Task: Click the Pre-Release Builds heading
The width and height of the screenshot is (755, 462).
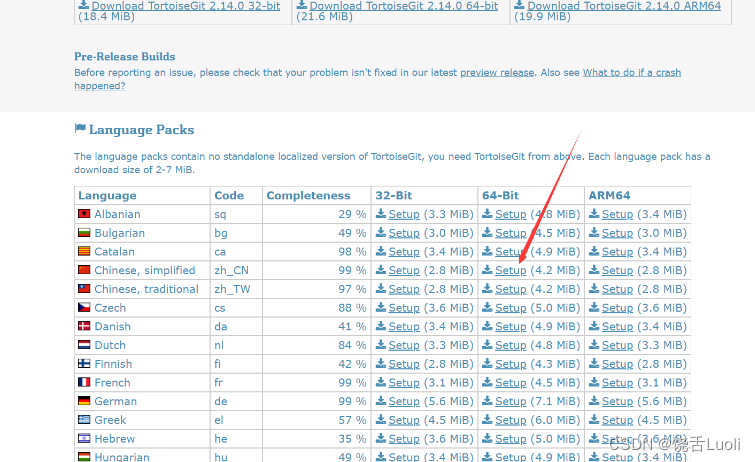Action: 125,56
